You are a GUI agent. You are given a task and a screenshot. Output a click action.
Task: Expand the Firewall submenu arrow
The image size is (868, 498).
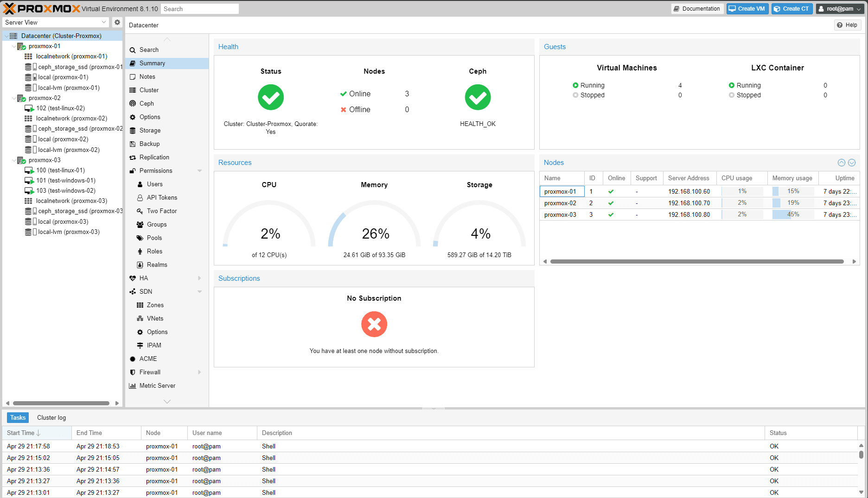click(200, 372)
